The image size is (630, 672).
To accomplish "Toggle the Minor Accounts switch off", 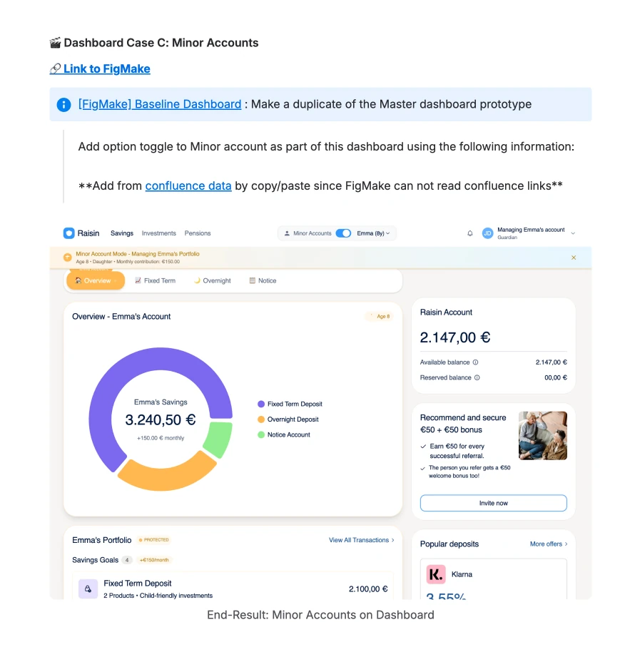I will click(343, 233).
